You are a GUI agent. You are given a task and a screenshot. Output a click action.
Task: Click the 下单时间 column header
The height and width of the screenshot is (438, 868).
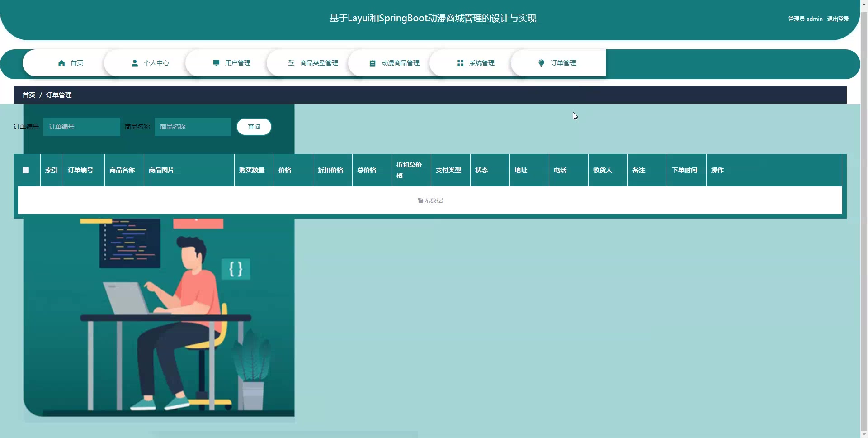point(684,170)
